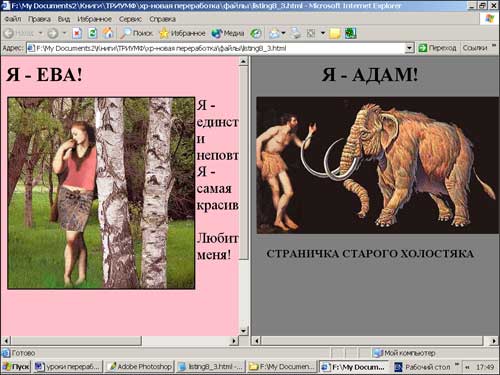Open the Справка menu

[x=162, y=19]
